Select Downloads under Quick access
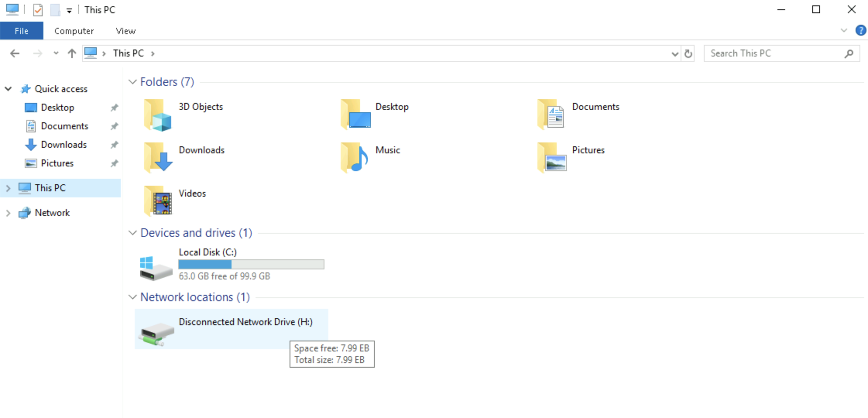 point(63,145)
